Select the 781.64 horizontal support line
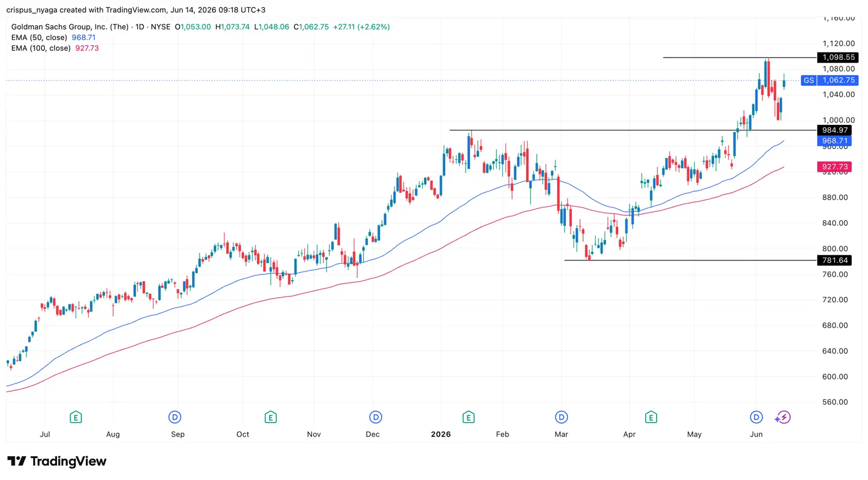The height and width of the screenshot is (480, 868). click(x=691, y=260)
